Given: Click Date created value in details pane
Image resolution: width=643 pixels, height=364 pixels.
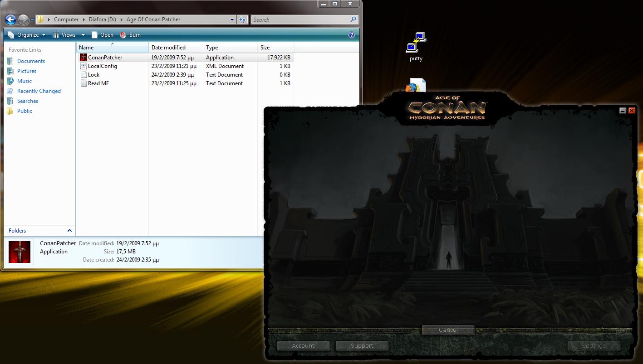Looking at the screenshot, I should coord(137,260).
